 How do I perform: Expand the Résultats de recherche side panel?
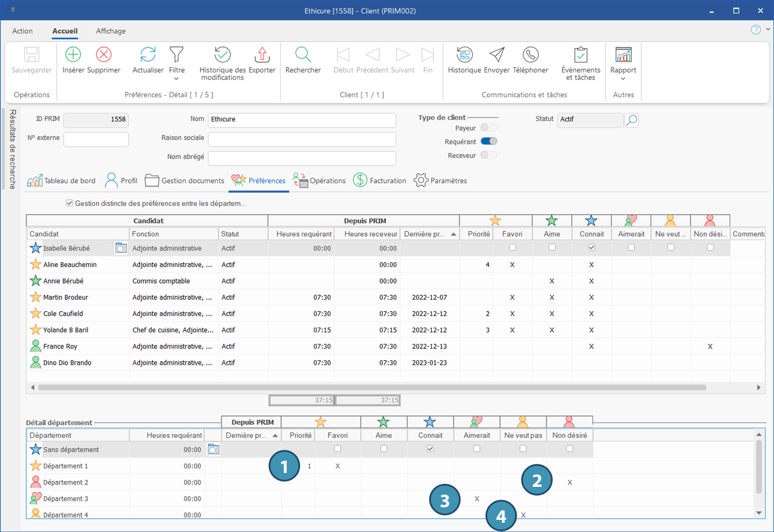pos(12,149)
